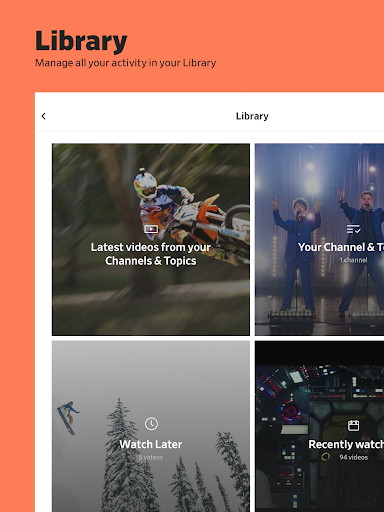This screenshot has width=384, height=512.
Task: Click the clapperboard icon above Recently watched
Action: (353, 425)
